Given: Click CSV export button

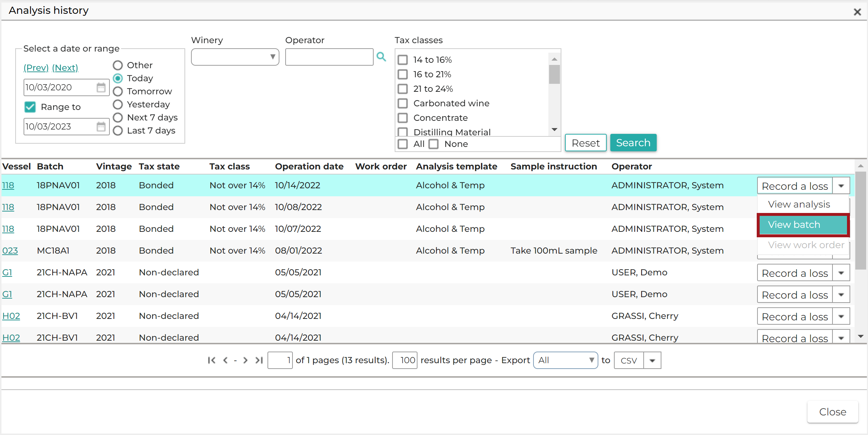Looking at the screenshot, I should coord(629,360).
